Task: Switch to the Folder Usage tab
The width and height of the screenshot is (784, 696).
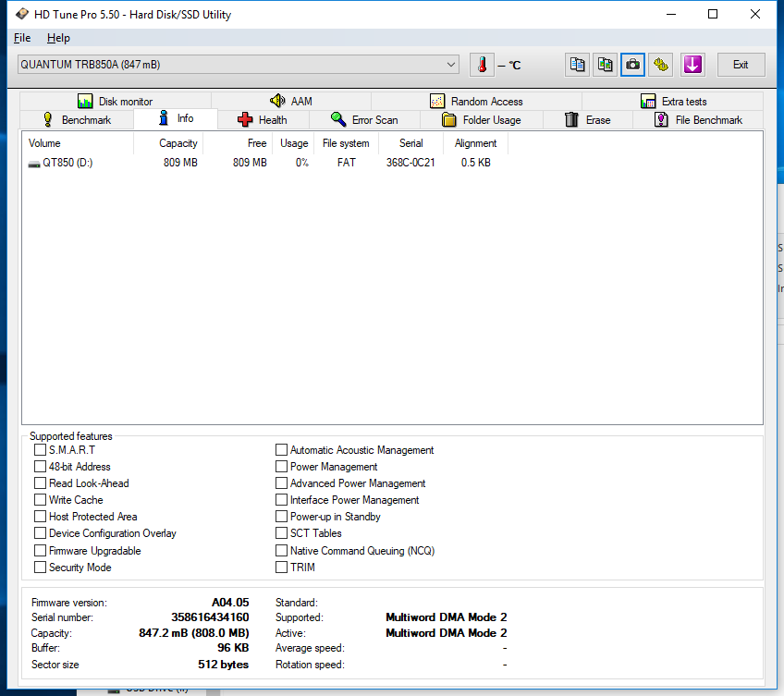Action: click(482, 119)
